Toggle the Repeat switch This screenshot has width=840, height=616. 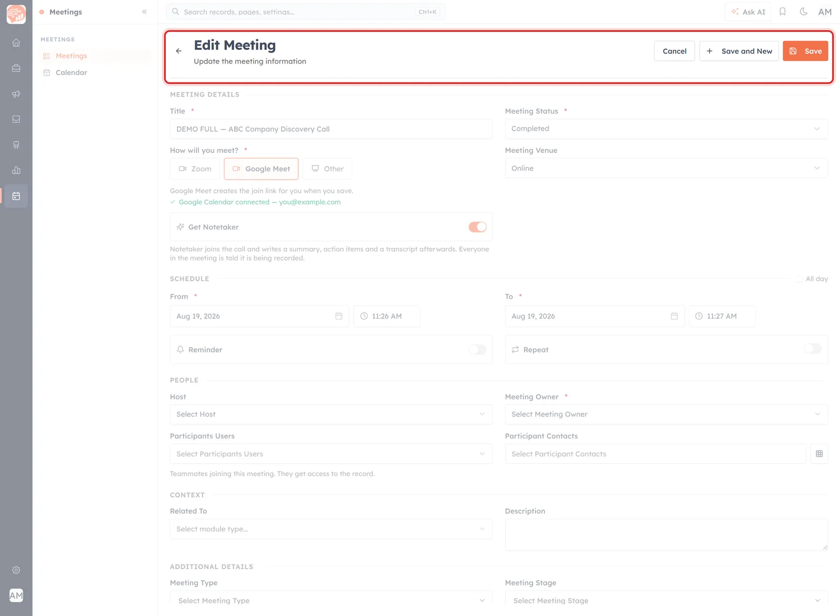812,349
